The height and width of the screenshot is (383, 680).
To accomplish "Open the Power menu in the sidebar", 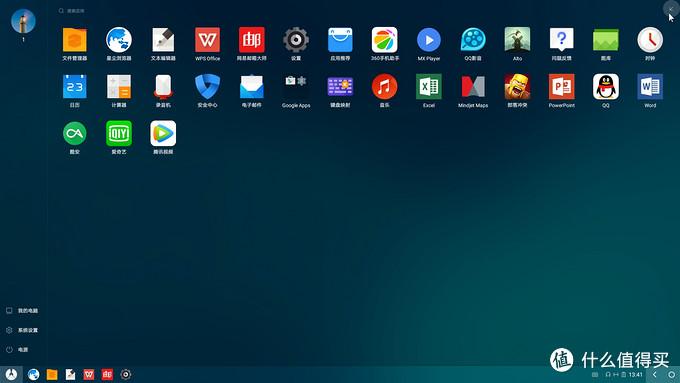I will (x=17, y=349).
